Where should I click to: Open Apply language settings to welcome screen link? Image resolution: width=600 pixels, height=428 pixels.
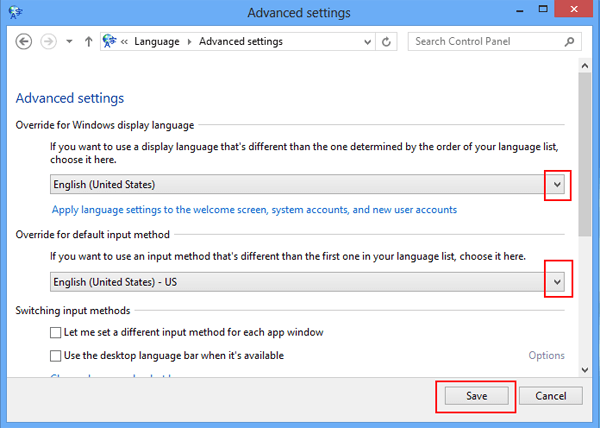coord(254,210)
